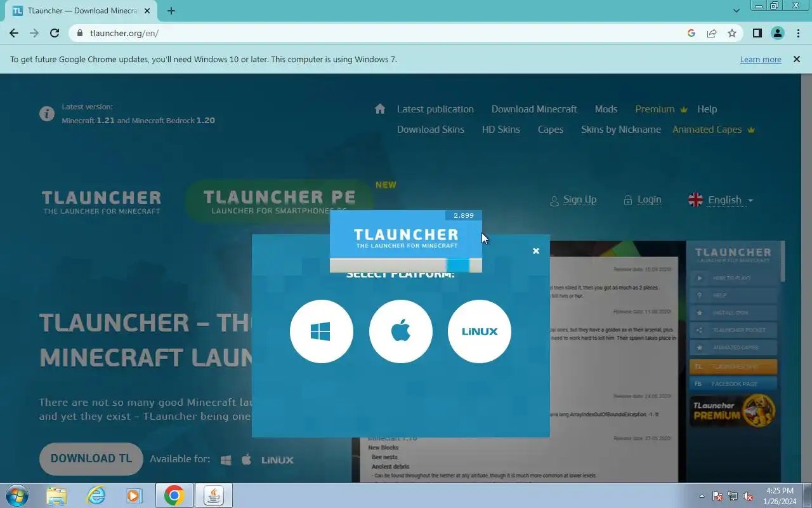This screenshot has width=812, height=508.
Task: Open the tab search dropdown arrow
Action: pos(737,11)
